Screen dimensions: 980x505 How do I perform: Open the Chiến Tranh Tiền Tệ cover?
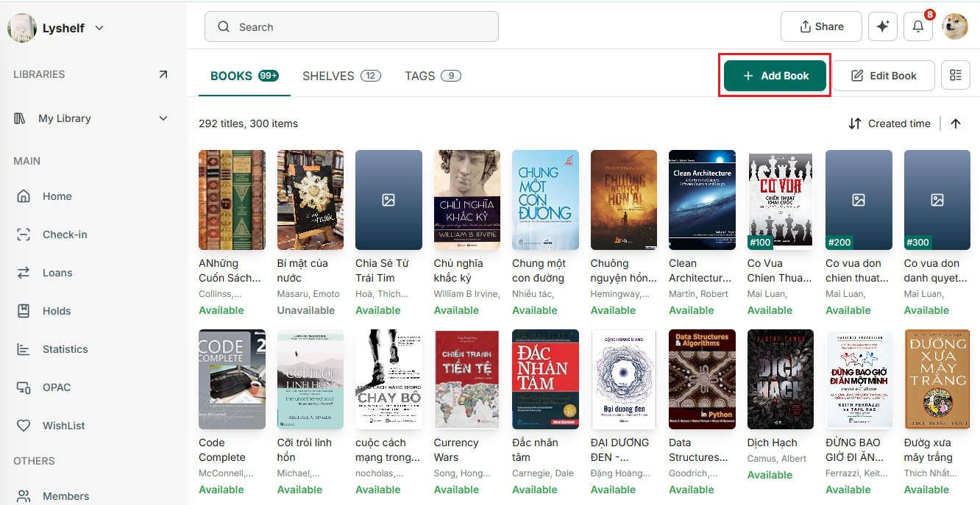(x=467, y=379)
